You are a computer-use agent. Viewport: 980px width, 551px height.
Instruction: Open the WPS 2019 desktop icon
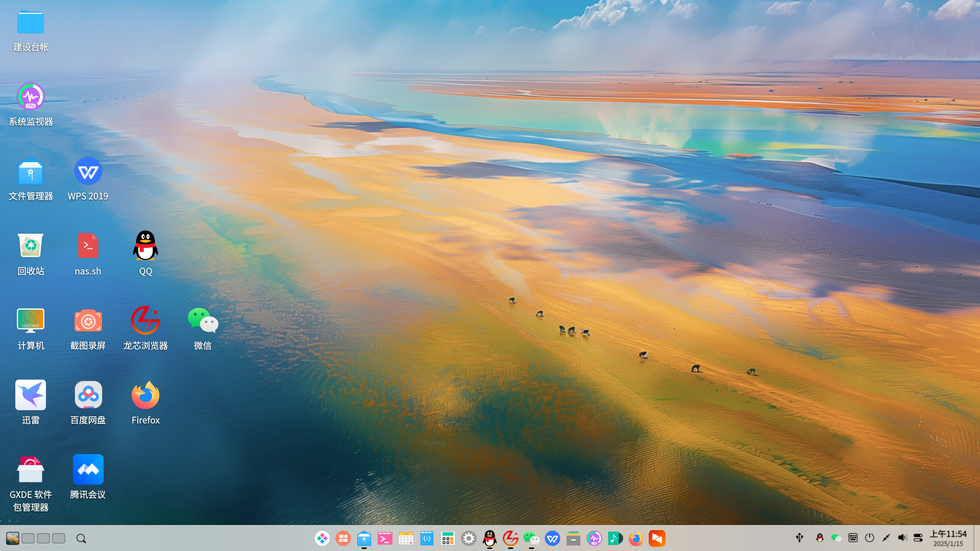[x=88, y=179]
